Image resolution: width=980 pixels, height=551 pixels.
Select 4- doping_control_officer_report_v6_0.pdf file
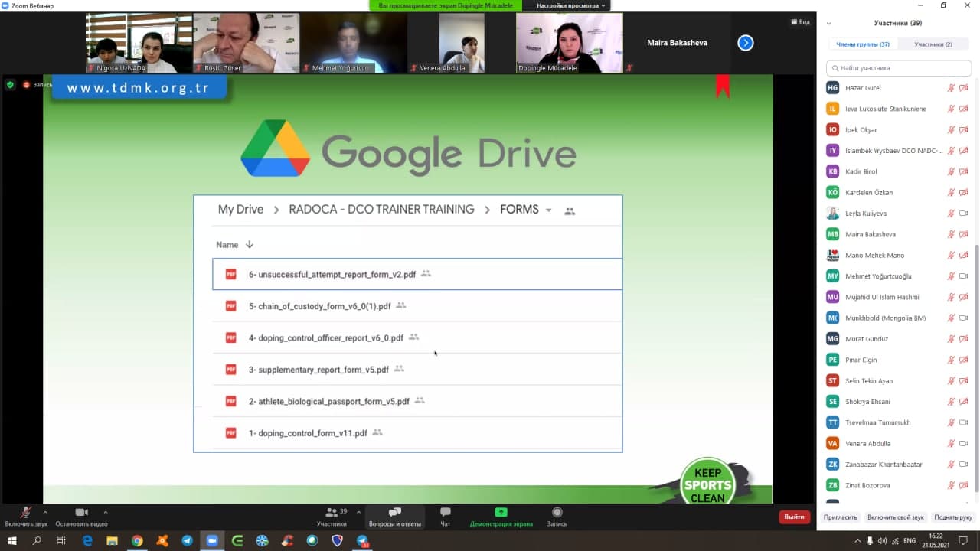point(417,337)
